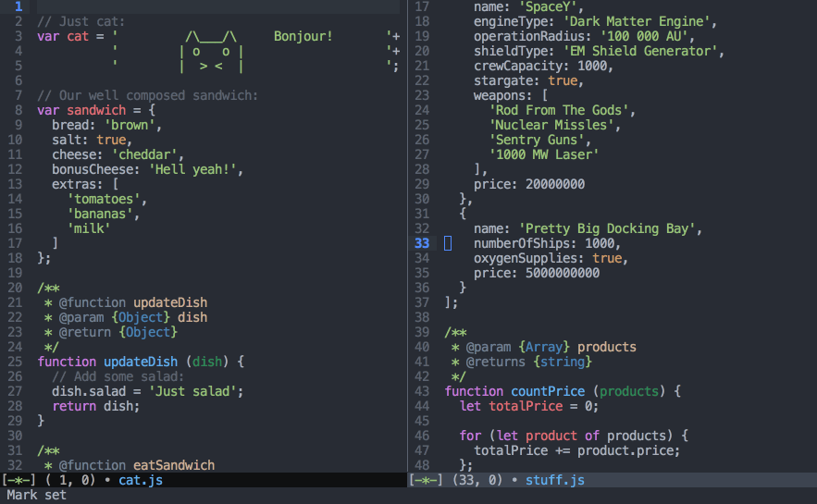Click the '// Just cat:' comment

(81, 22)
